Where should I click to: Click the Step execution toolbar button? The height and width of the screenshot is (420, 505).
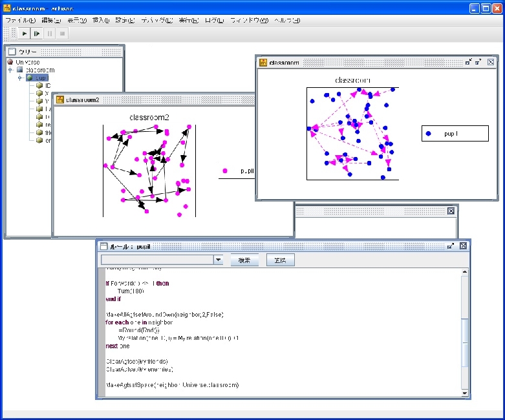[x=37, y=33]
